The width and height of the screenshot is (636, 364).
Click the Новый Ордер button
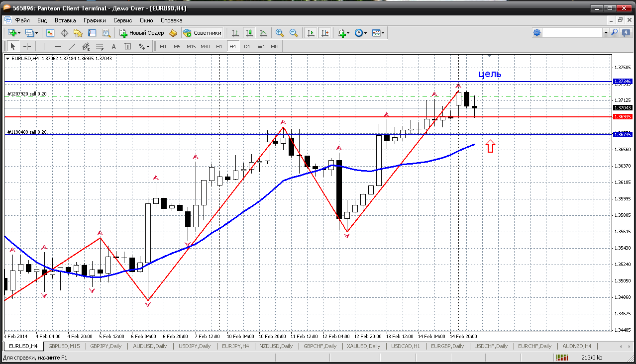pos(142,33)
